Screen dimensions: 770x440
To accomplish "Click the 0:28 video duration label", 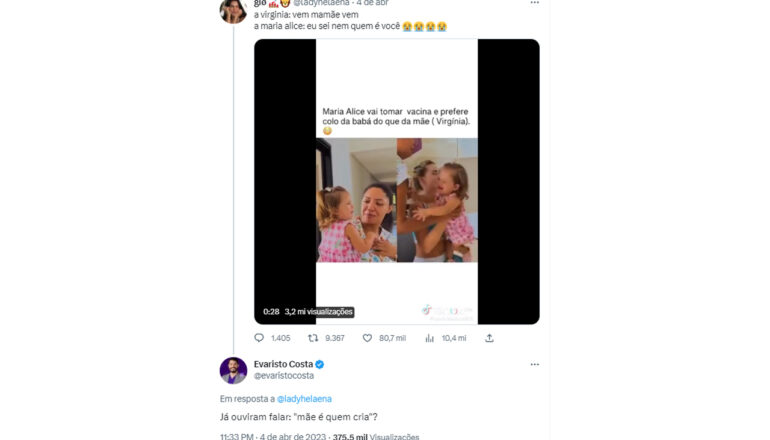I will [271, 312].
